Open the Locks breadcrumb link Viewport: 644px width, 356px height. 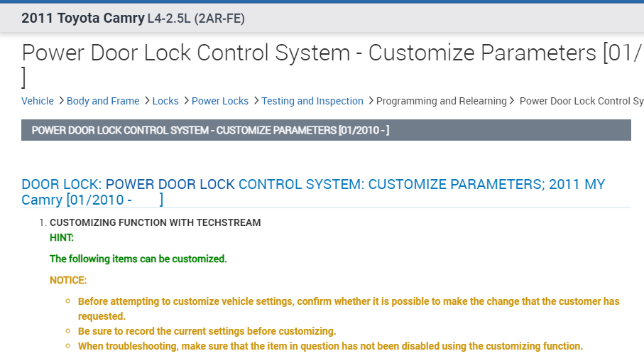tap(165, 101)
